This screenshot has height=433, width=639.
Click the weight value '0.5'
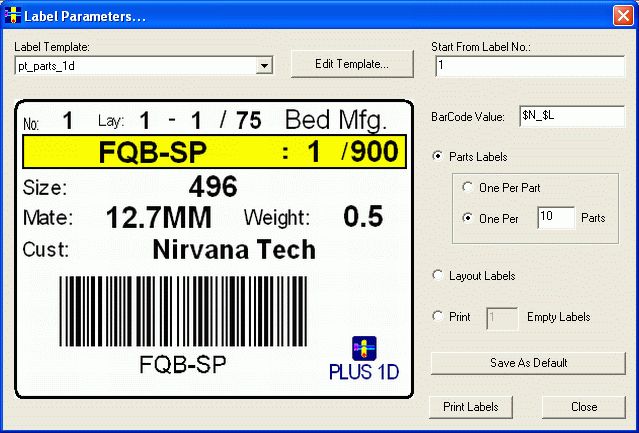click(x=363, y=216)
